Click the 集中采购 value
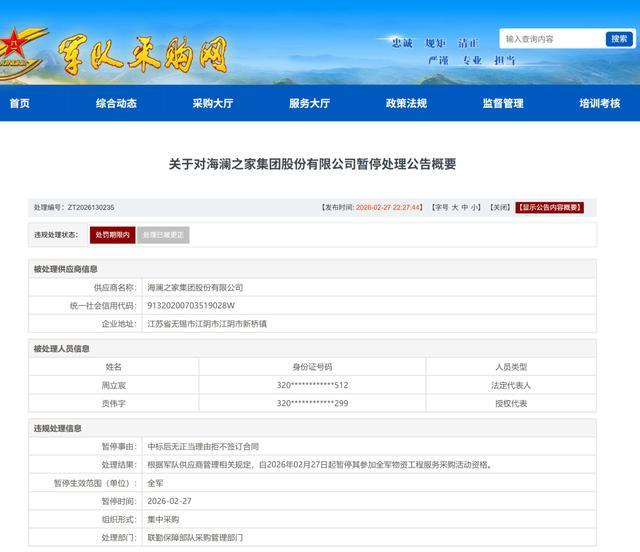Image resolution: width=640 pixels, height=552 pixels. (163, 519)
